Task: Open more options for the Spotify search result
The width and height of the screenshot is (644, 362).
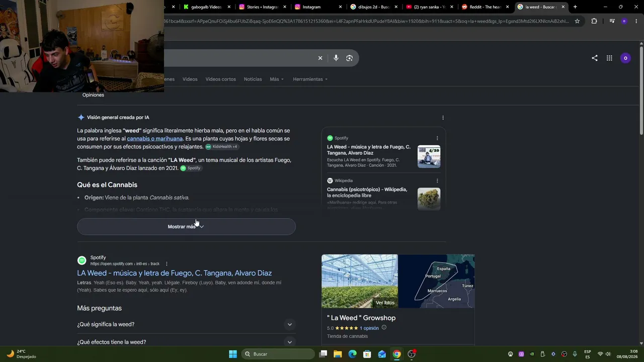Action: point(167,263)
